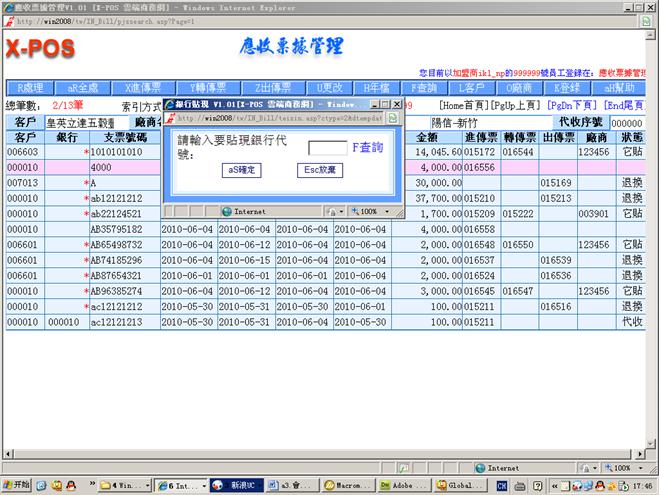
Task: Click the popup address bar refresh icon
Action: [391, 117]
